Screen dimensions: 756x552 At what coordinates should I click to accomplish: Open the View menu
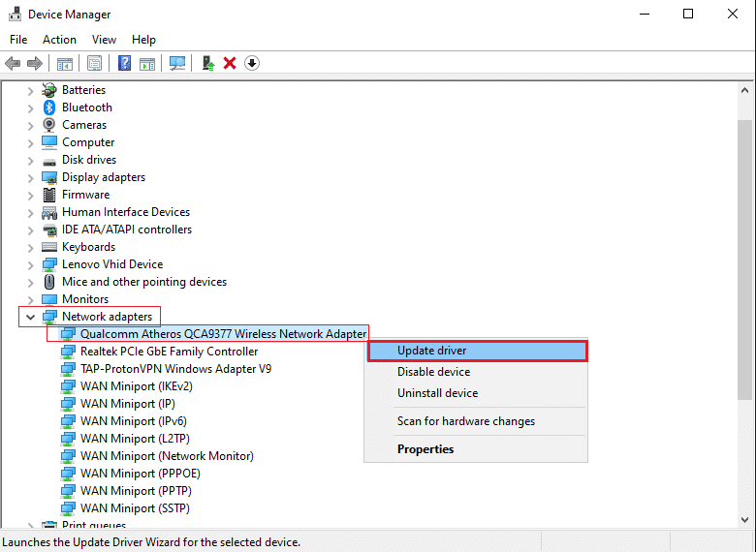pyautogui.click(x=104, y=40)
